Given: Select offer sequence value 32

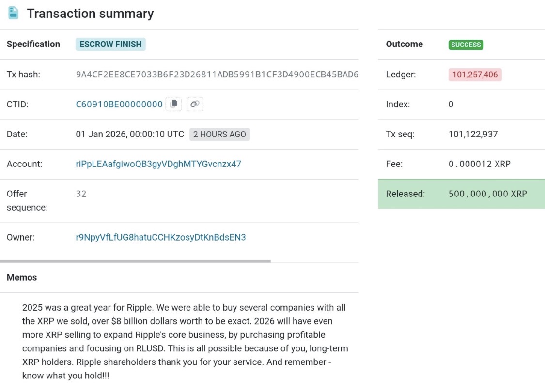Looking at the screenshot, I should pyautogui.click(x=81, y=194).
